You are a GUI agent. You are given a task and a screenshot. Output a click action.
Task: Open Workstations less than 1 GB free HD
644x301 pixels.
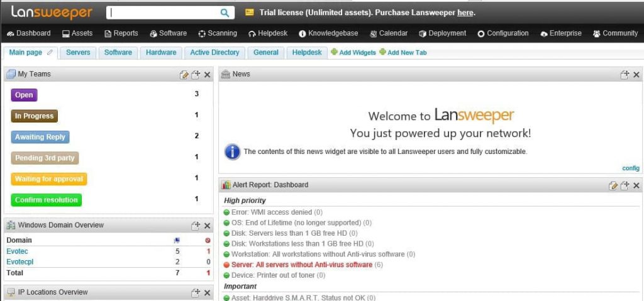[x=297, y=244]
